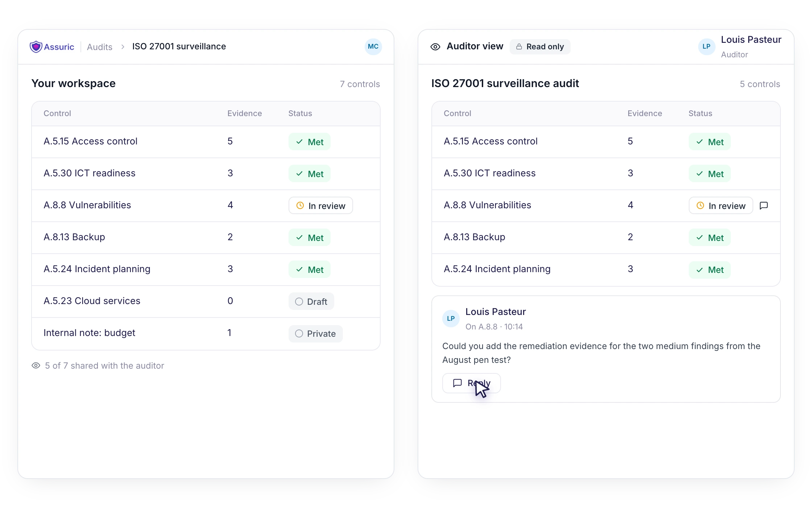Click Met status for A.8.13 Backup in auditor view
This screenshot has width=812, height=508.
(x=710, y=238)
